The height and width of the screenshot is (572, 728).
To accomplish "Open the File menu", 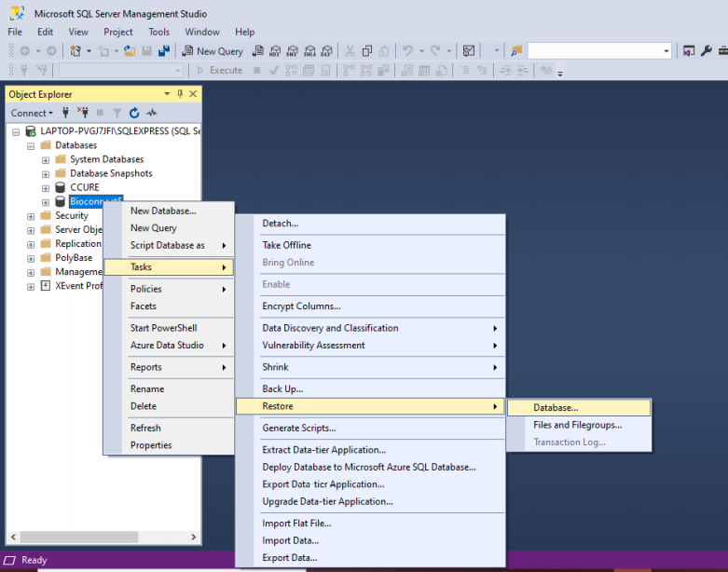I will (x=15, y=32).
